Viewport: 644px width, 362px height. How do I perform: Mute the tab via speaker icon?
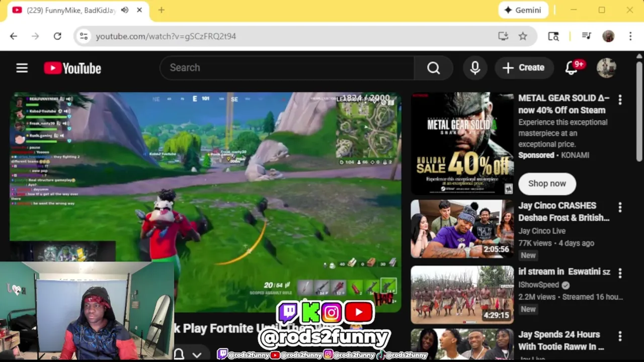125,10
